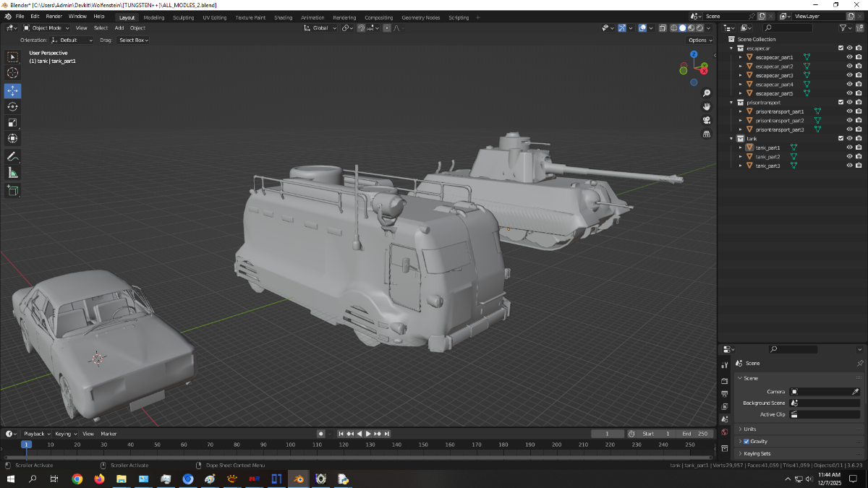Image resolution: width=868 pixels, height=488 pixels.
Task: Select the Rotate tool in the toolbar
Action: click(12, 106)
